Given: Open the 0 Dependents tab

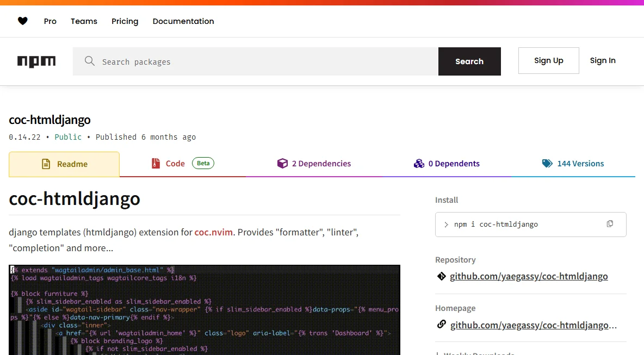Looking at the screenshot, I should coord(447,164).
